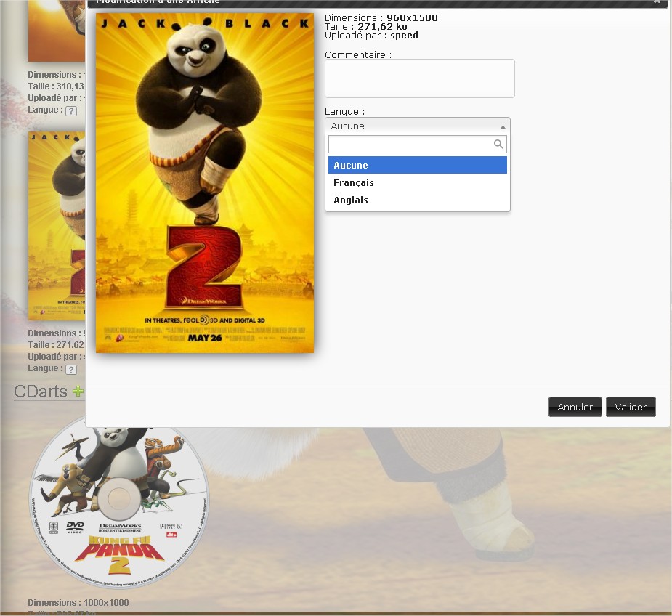Screen dimensions: 672x616
Task: Click the green plus icon beside CDarts
Action: point(78,392)
